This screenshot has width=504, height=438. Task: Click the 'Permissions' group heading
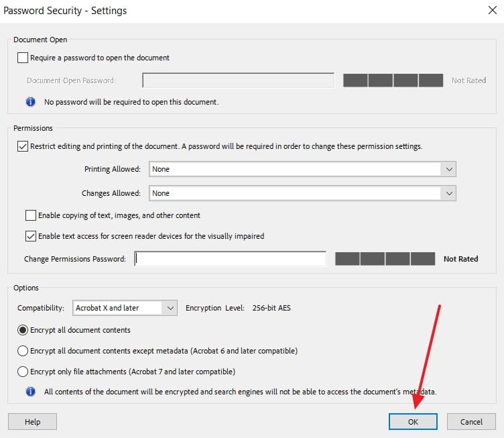[33, 128]
